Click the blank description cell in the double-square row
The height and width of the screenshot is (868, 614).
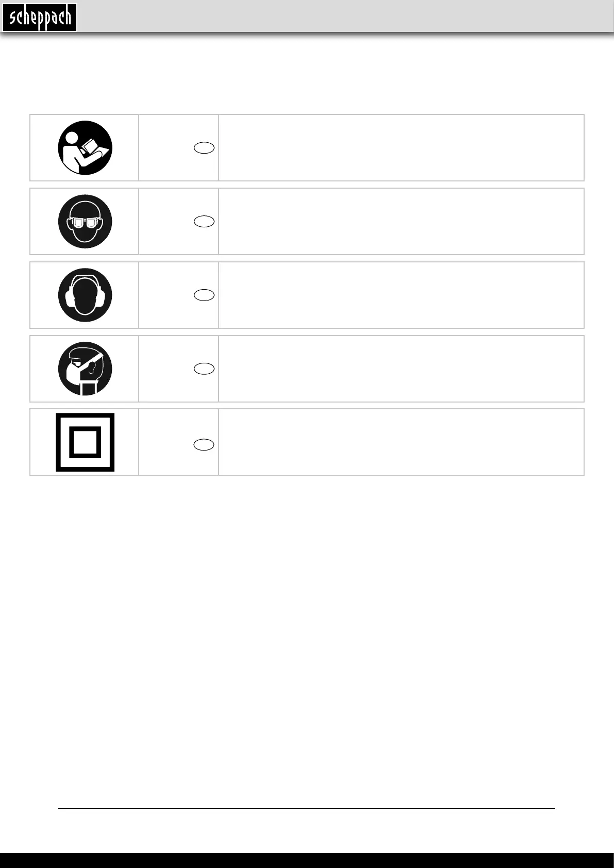click(x=401, y=442)
